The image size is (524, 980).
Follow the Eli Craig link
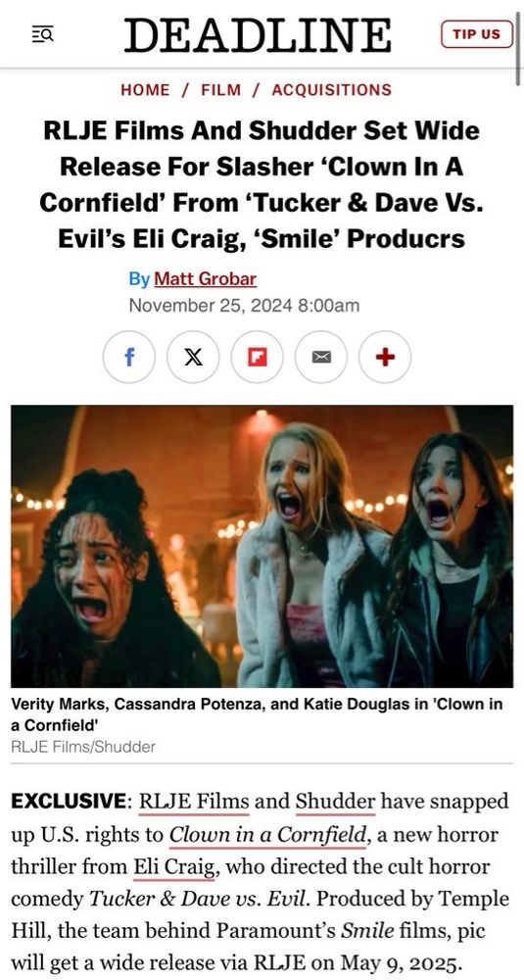coord(173,867)
